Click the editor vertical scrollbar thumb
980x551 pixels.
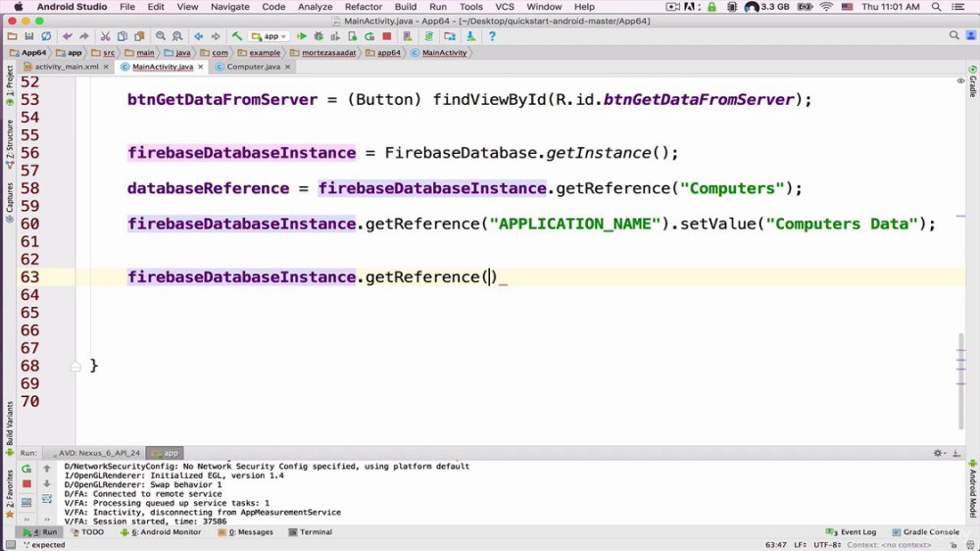[x=961, y=381]
